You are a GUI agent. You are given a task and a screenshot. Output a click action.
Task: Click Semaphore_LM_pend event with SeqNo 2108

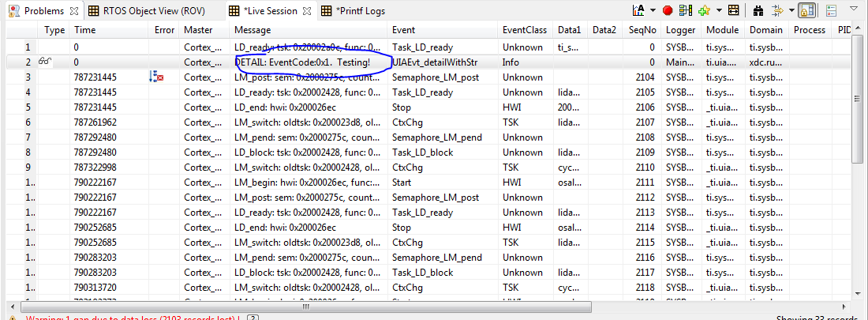(437, 137)
